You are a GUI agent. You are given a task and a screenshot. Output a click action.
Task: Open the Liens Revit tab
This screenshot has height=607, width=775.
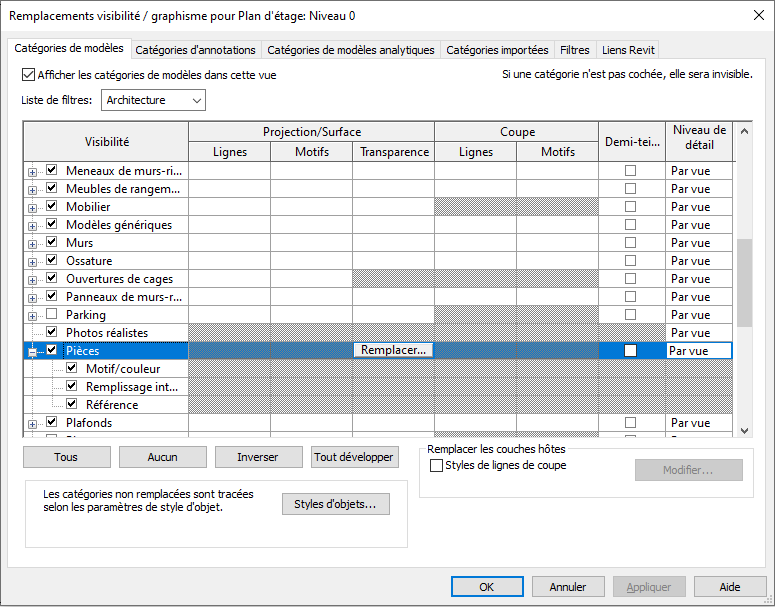[629, 50]
